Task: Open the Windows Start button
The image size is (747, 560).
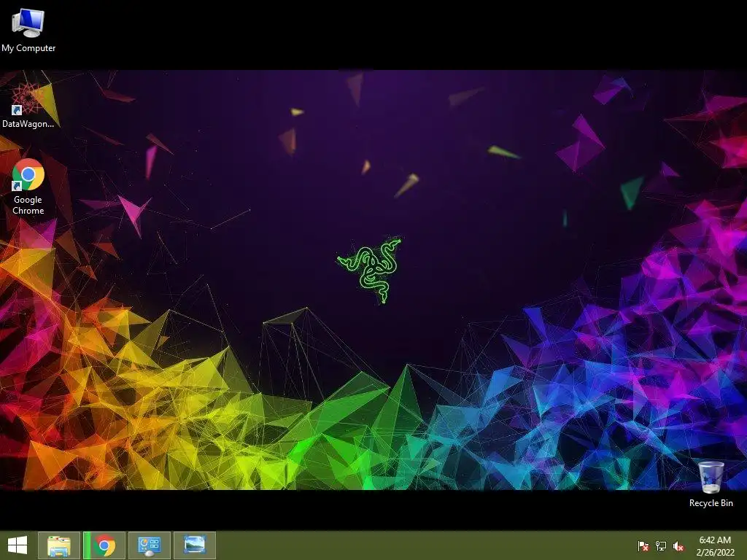Action: 18,545
